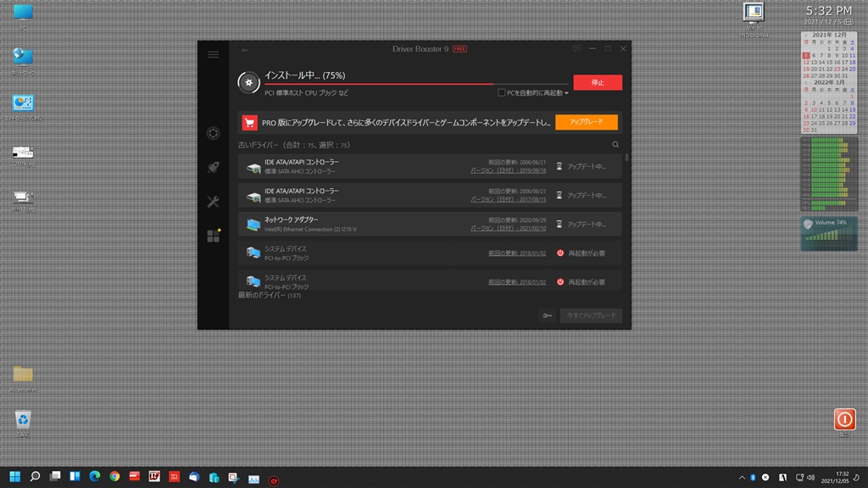Click the first red restart-required power icon
This screenshot has height=488, width=868.
tap(560, 252)
